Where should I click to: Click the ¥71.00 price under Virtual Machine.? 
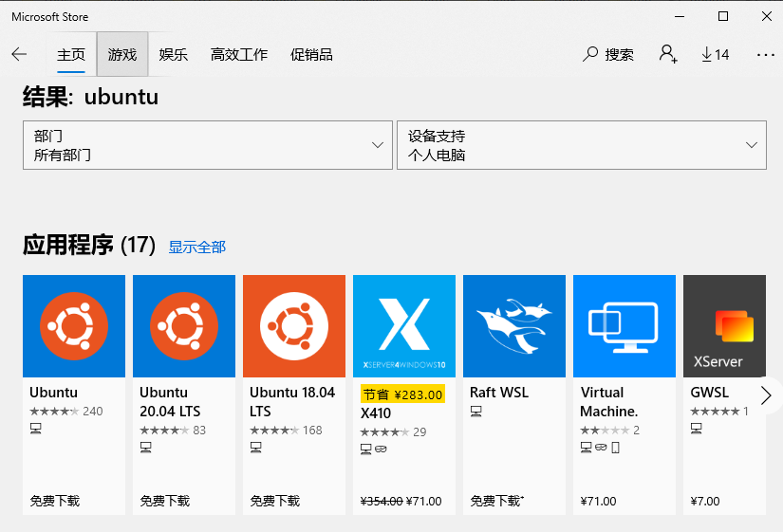pyautogui.click(x=598, y=501)
